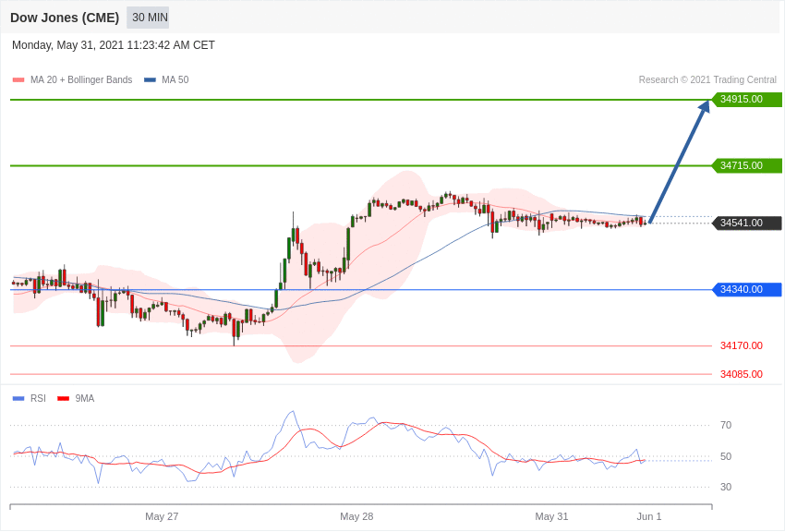Viewport: 785px width, 532px height.
Task: Click the blue MA 50 legend swatch
Action: pyautogui.click(x=150, y=79)
